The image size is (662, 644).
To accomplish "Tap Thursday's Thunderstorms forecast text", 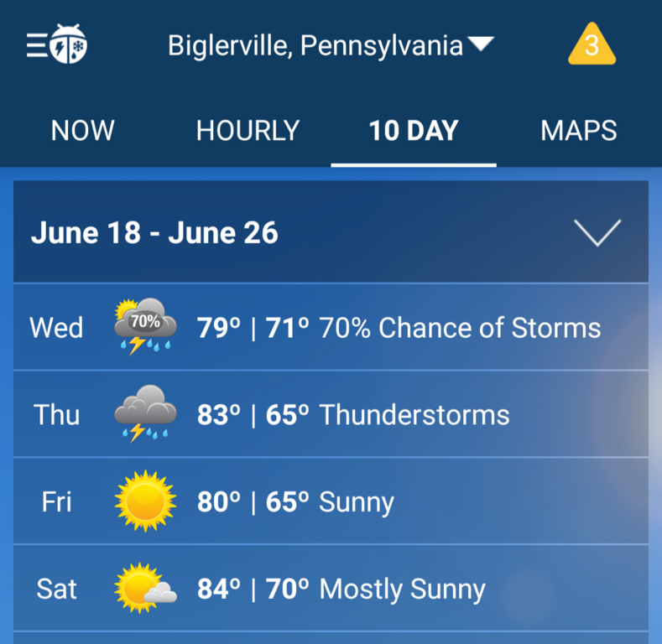I will click(x=414, y=415).
